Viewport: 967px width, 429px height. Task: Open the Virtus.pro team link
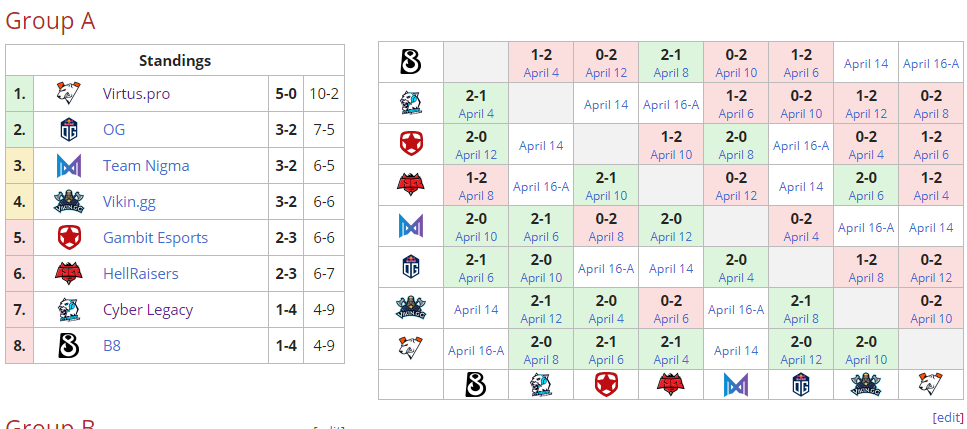pyautogui.click(x=136, y=94)
